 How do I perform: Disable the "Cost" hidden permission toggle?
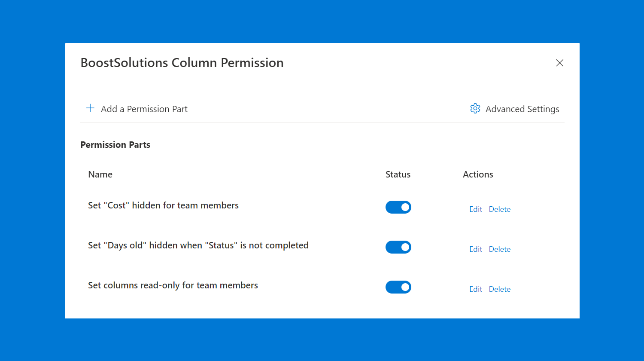click(398, 207)
